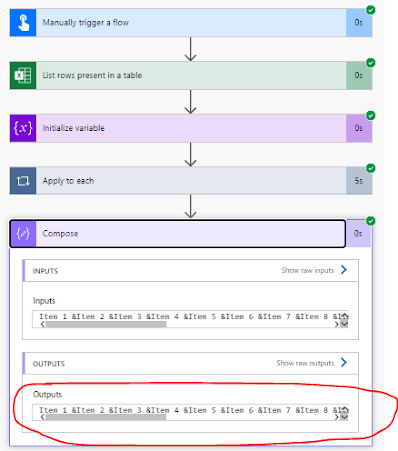This screenshot has width=398, height=451.
Task: Click success checkmark on List rows step
Action: click(x=371, y=63)
